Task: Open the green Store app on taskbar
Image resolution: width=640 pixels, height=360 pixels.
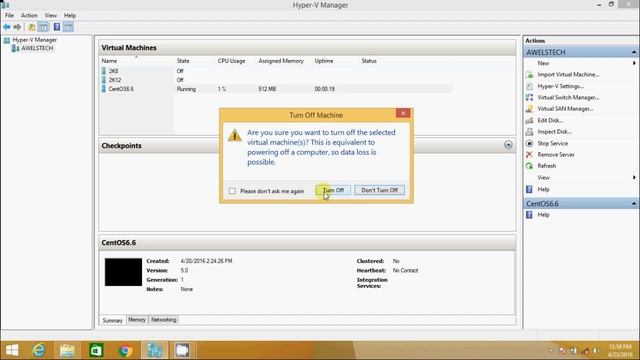Action: click(96, 350)
